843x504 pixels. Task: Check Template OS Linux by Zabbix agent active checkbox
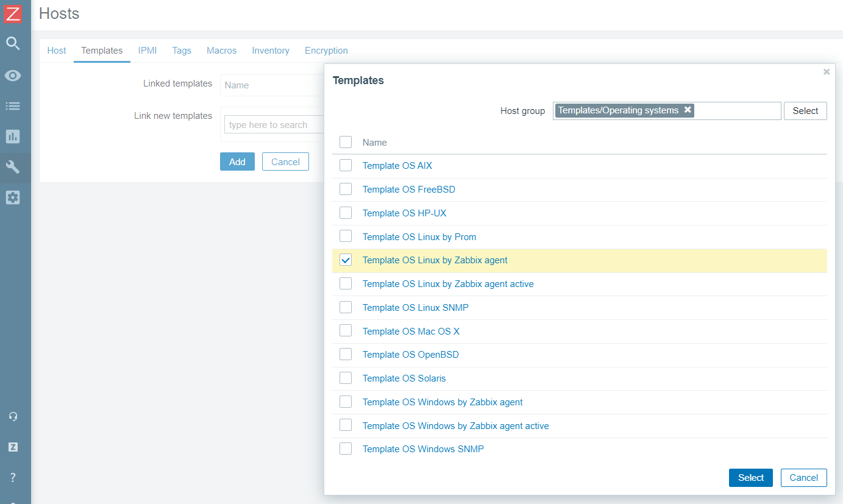[x=346, y=283]
